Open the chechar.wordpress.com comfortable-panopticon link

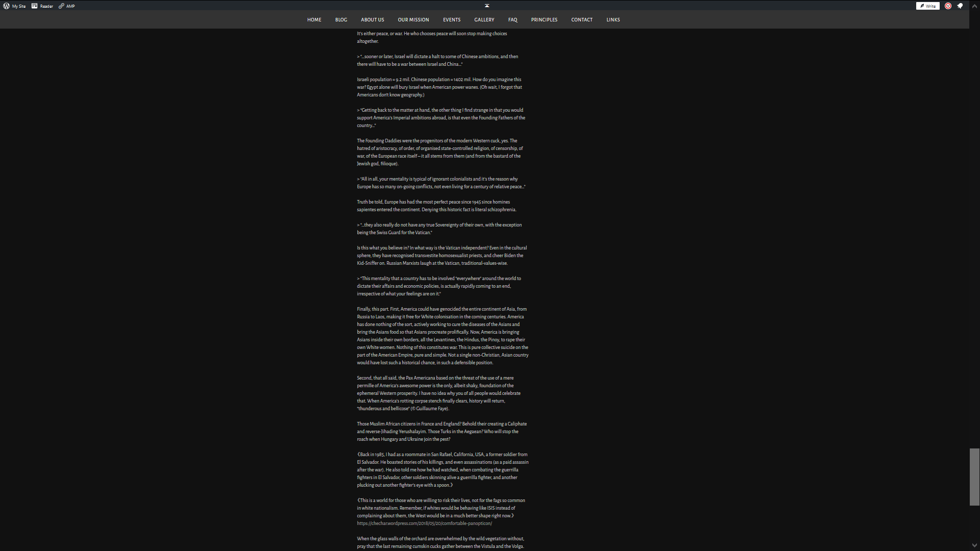point(424,523)
